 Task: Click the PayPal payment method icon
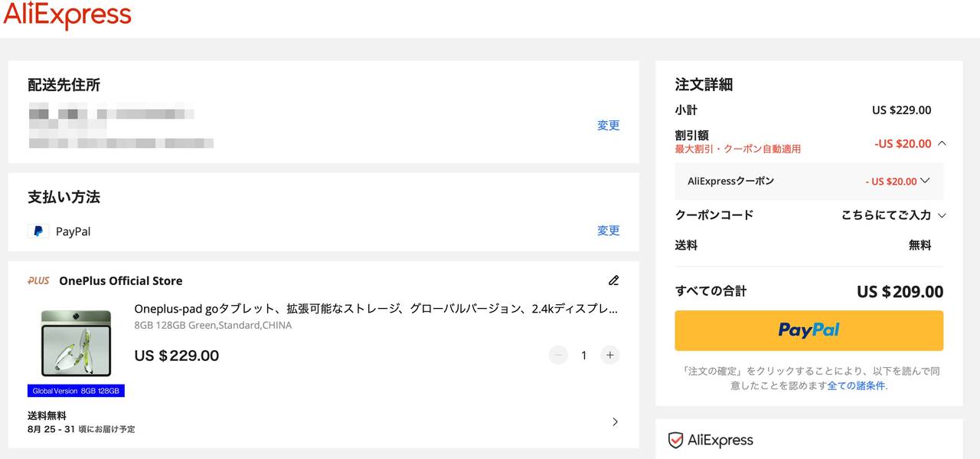tap(38, 231)
